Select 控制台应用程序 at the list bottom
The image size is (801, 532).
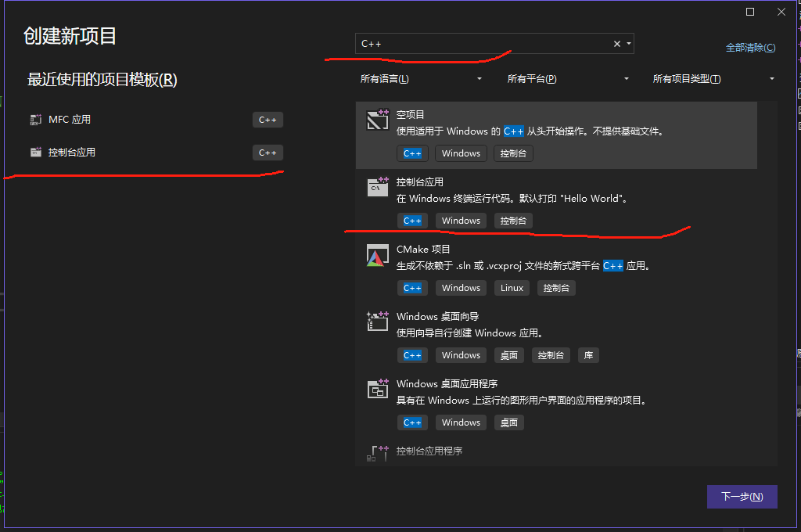click(x=429, y=451)
